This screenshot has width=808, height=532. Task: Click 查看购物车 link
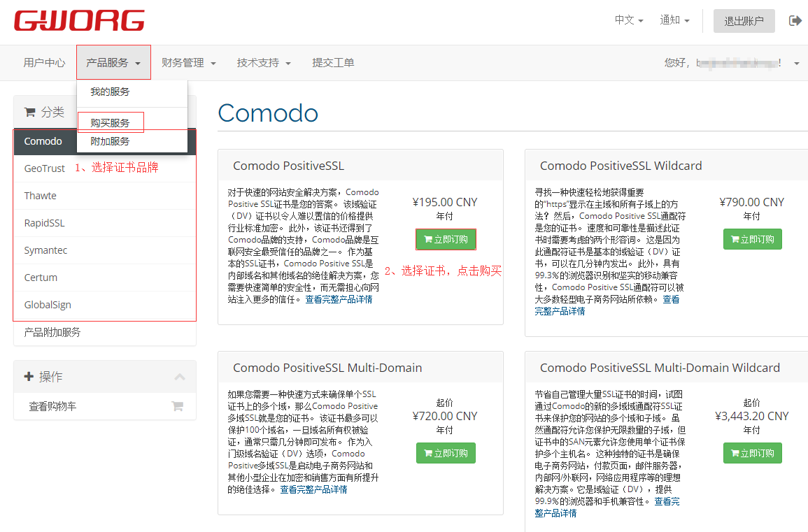pyautogui.click(x=52, y=406)
